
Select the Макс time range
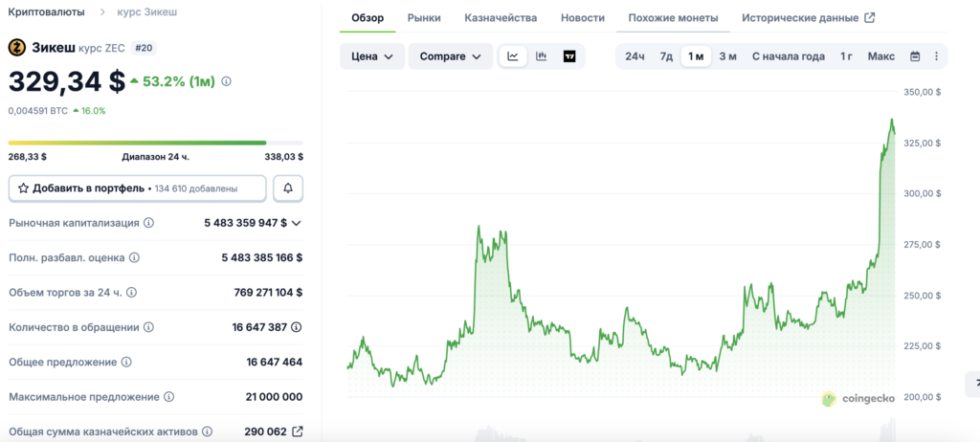click(880, 56)
